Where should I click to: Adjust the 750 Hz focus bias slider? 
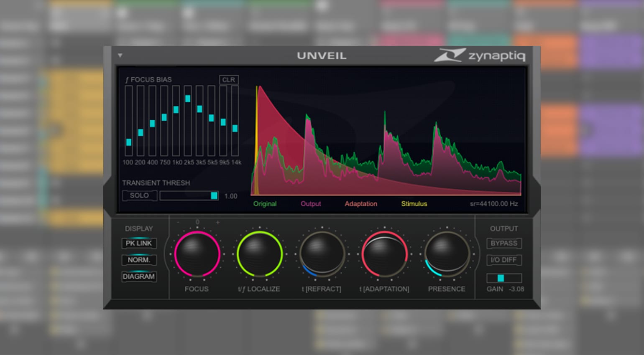pos(164,121)
